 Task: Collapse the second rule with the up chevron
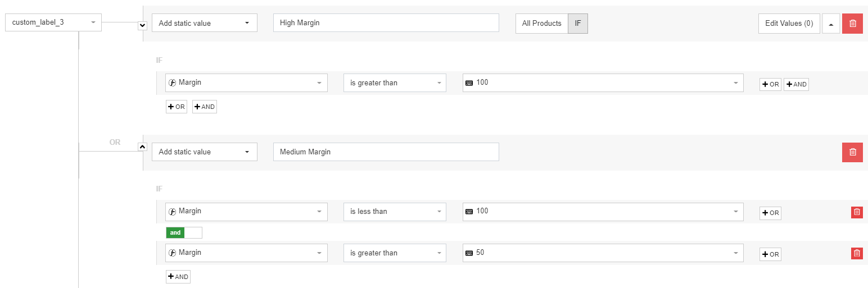click(x=142, y=147)
